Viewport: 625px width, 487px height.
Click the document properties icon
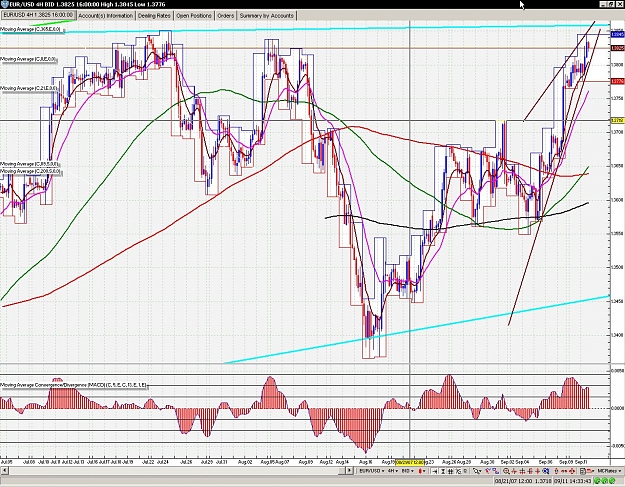[x=583, y=471]
